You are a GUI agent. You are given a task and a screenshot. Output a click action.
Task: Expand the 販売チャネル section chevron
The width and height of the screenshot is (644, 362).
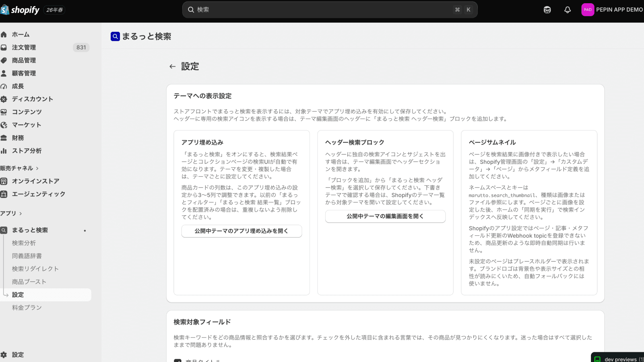tap(37, 168)
